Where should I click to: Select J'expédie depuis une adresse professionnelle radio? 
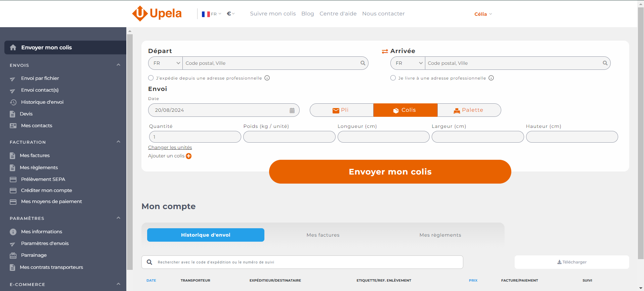pos(151,78)
